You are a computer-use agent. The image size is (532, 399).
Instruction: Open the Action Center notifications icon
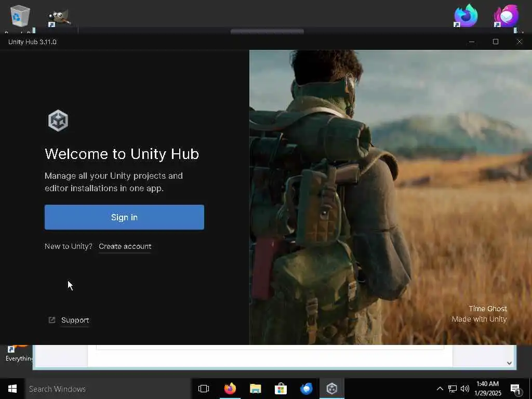click(x=516, y=389)
